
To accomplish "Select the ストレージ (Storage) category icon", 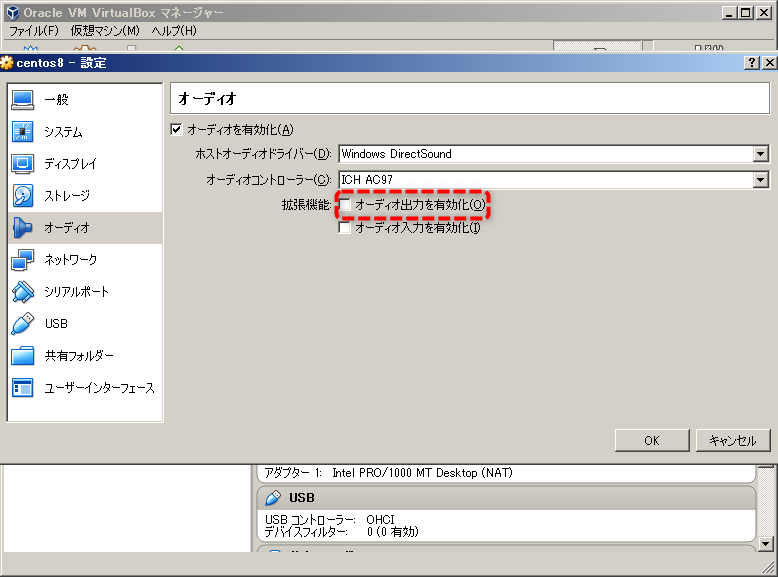I will point(22,195).
